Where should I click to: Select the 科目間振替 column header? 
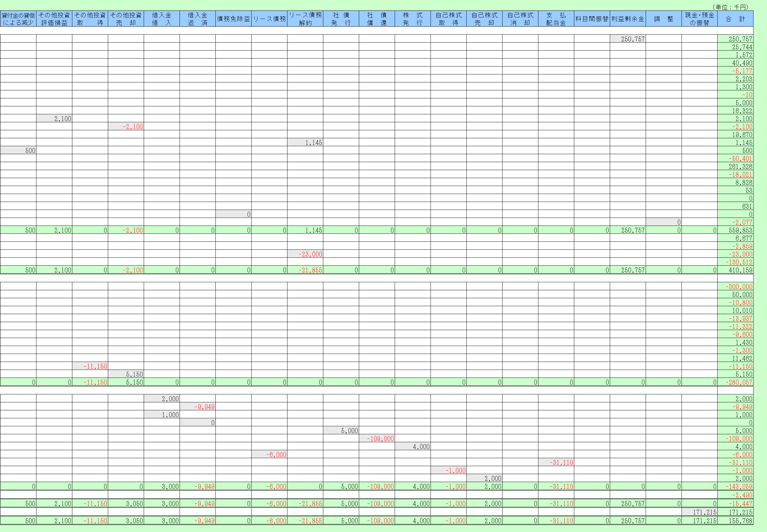click(592, 19)
